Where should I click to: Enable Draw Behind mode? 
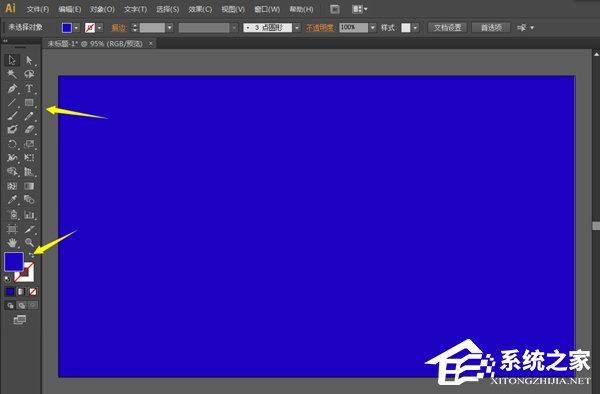21,305
